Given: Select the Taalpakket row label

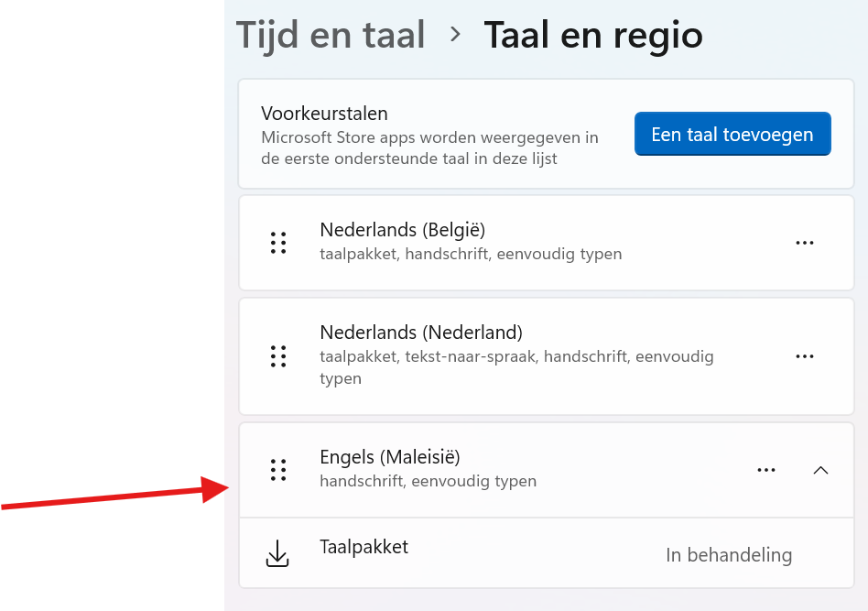Looking at the screenshot, I should click(363, 547).
